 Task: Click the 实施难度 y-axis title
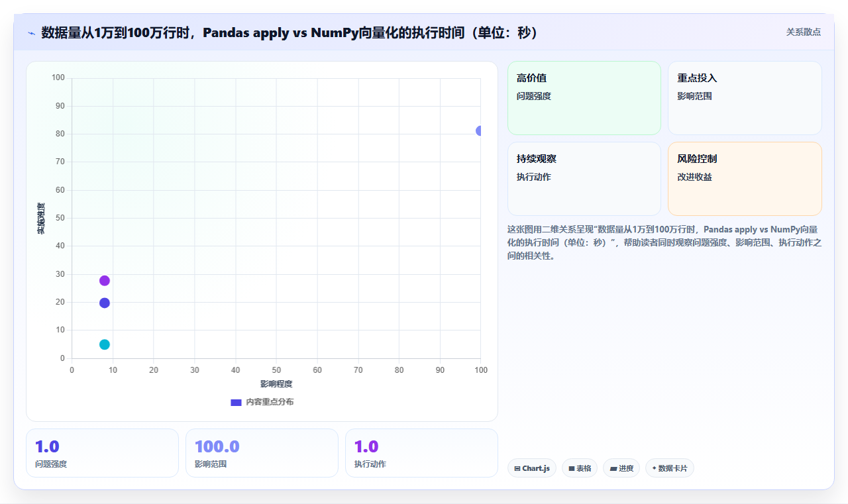click(41, 219)
